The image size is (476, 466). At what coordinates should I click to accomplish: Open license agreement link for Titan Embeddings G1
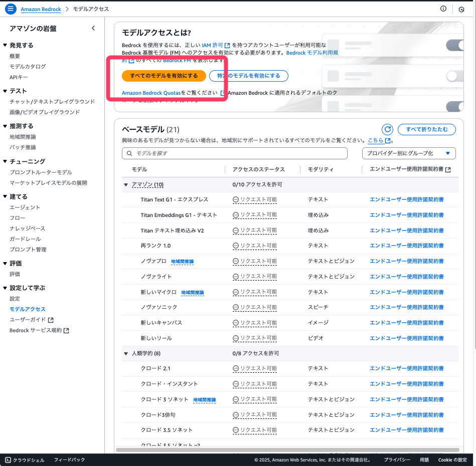click(x=407, y=215)
